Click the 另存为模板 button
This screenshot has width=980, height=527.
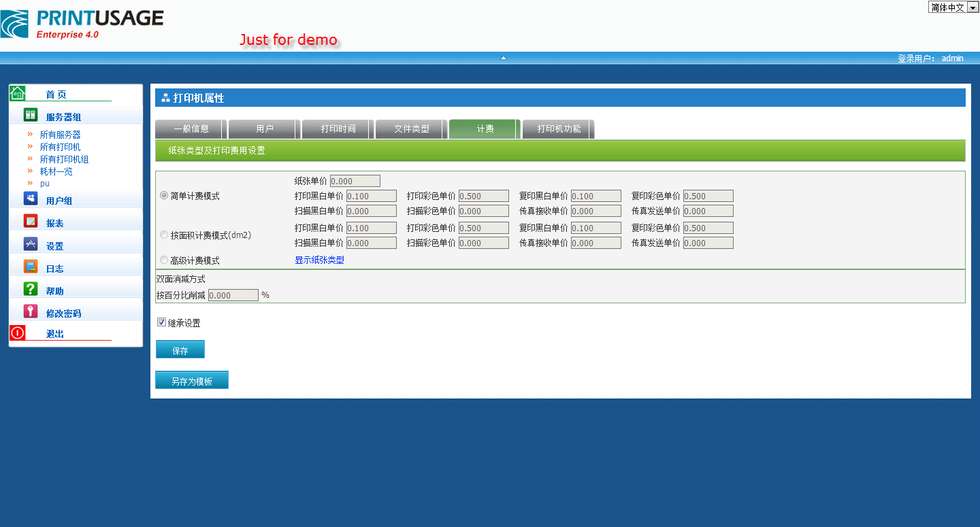point(192,381)
